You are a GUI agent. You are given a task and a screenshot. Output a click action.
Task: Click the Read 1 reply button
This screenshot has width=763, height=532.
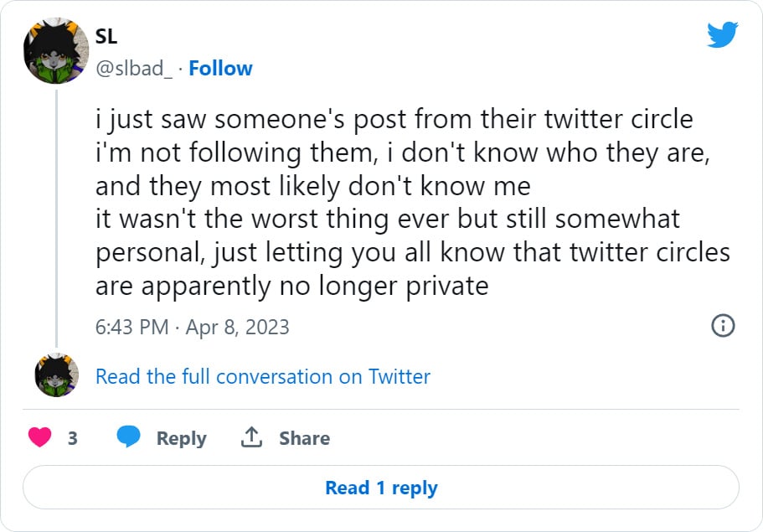pos(381,488)
